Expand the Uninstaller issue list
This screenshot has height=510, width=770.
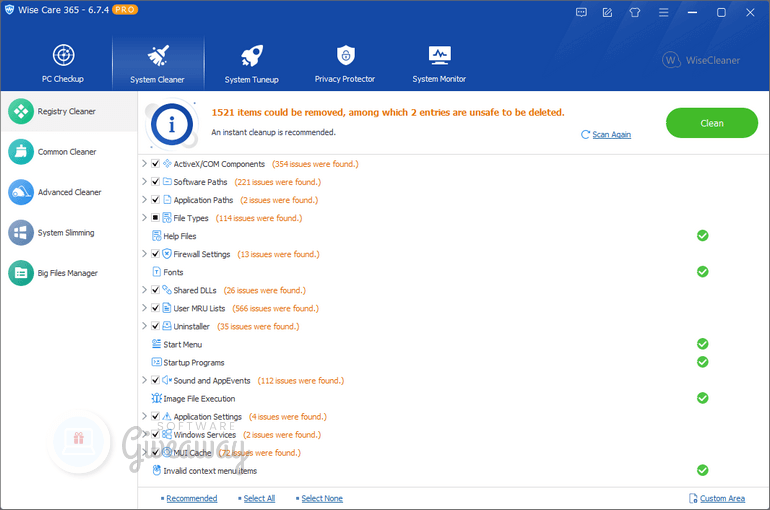(x=144, y=326)
